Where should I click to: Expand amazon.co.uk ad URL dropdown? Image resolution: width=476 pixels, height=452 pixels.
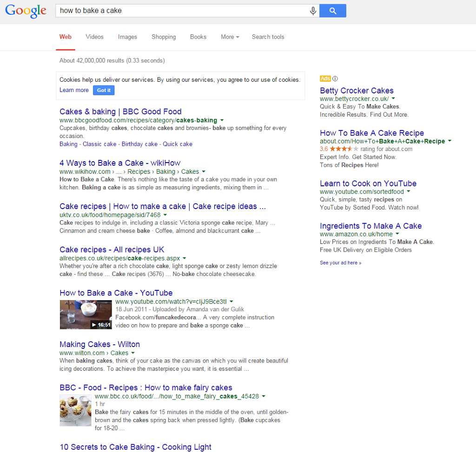pos(397,234)
